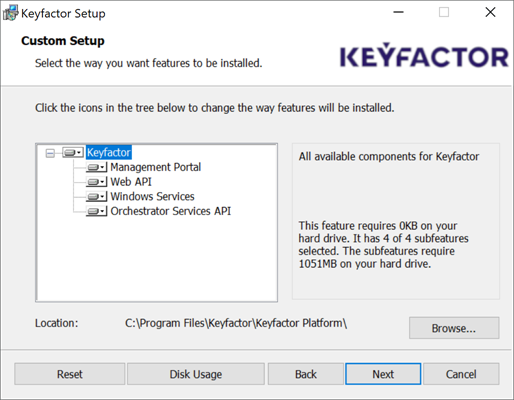Open the Disk Usage dialog
Image resolution: width=514 pixels, height=400 pixels.
[196, 374]
